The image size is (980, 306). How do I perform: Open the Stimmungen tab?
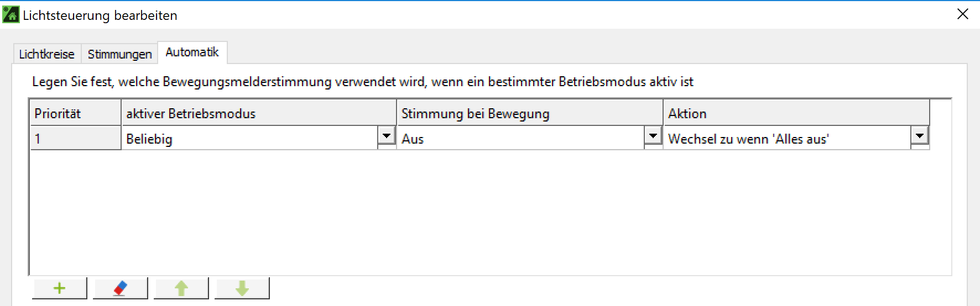pos(119,54)
